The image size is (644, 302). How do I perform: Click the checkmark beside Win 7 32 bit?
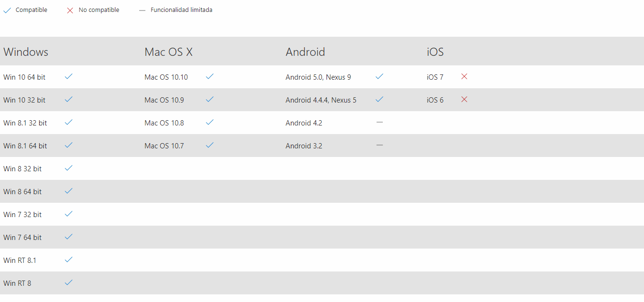(x=69, y=214)
